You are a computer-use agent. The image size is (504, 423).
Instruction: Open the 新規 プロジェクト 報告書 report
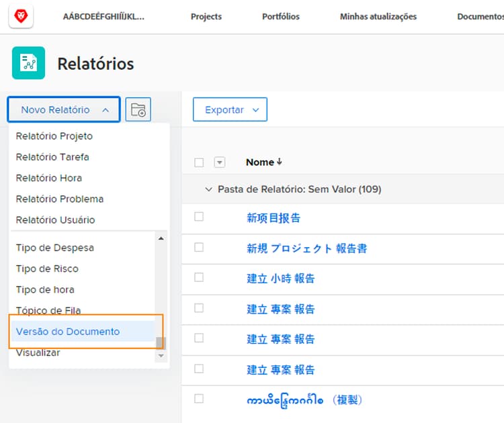click(306, 248)
